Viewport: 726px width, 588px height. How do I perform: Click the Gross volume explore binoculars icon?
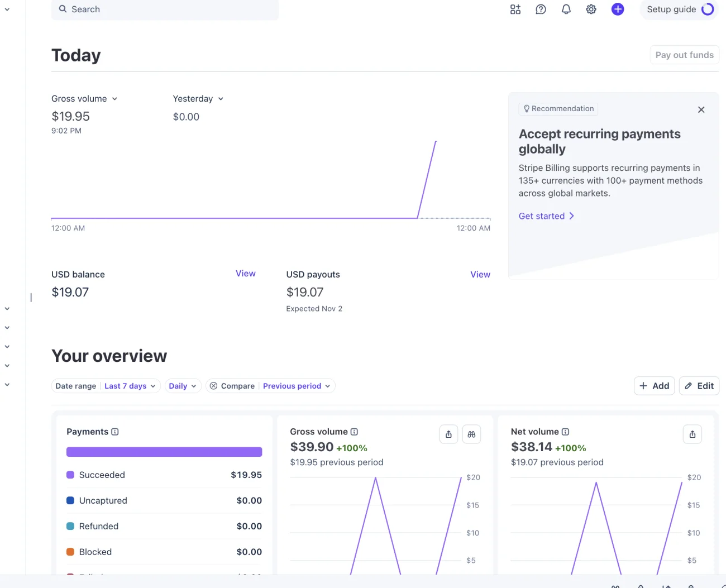(471, 434)
